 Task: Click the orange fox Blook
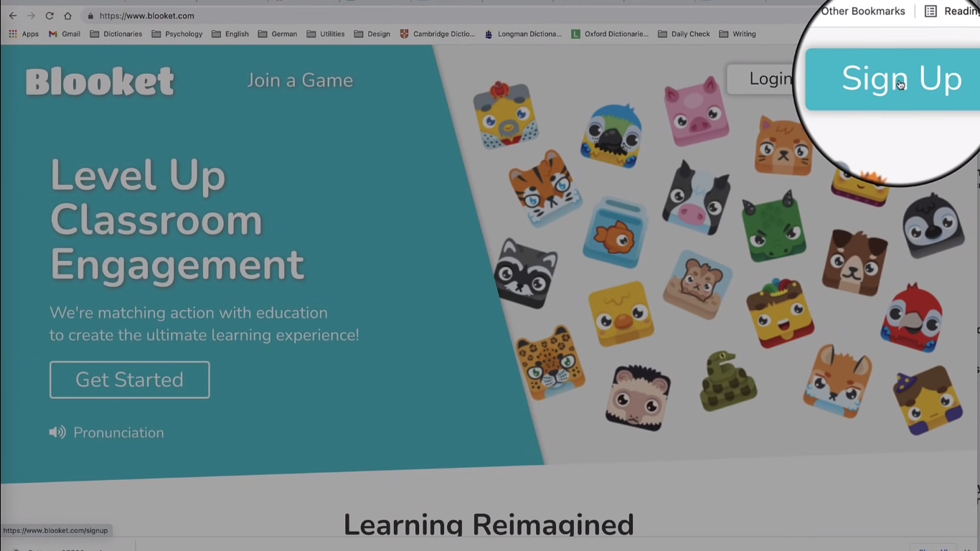837,381
